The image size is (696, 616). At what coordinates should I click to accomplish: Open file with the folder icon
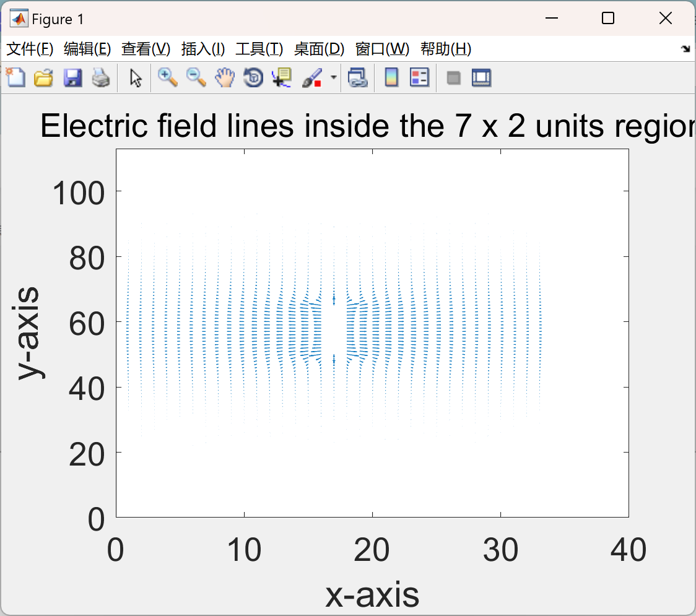coord(43,77)
